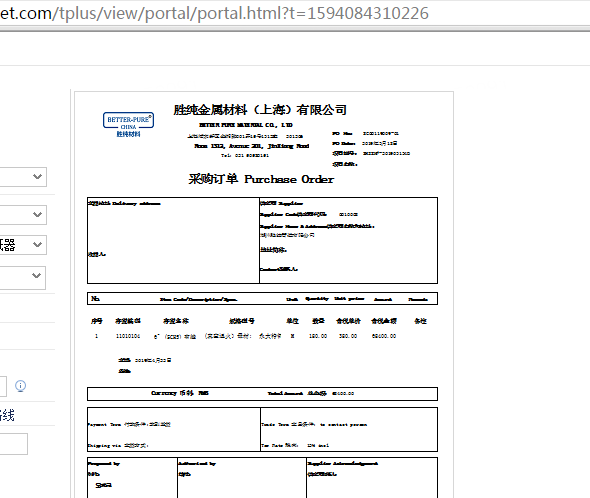
Task: Click the Authorized by box label
Action: (197, 463)
